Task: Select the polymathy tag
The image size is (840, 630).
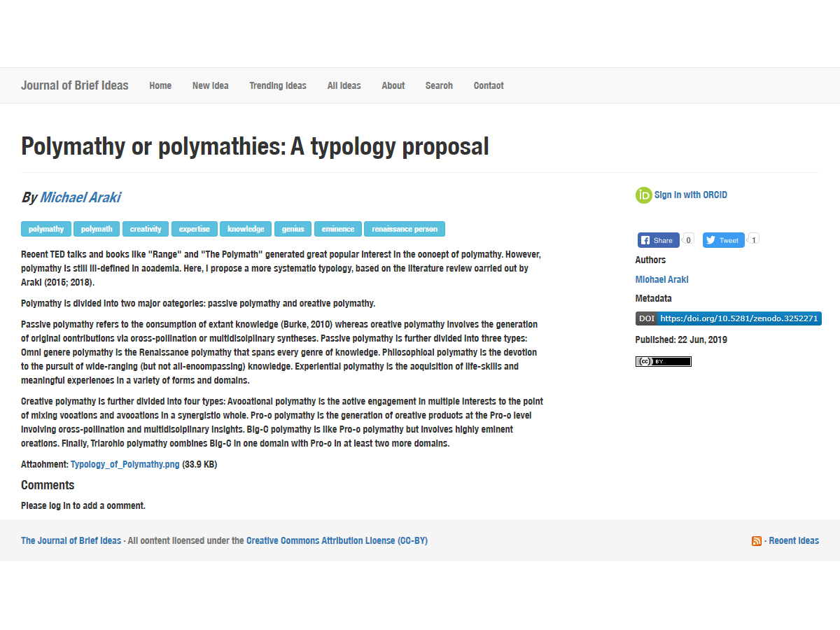Action: click(x=46, y=229)
